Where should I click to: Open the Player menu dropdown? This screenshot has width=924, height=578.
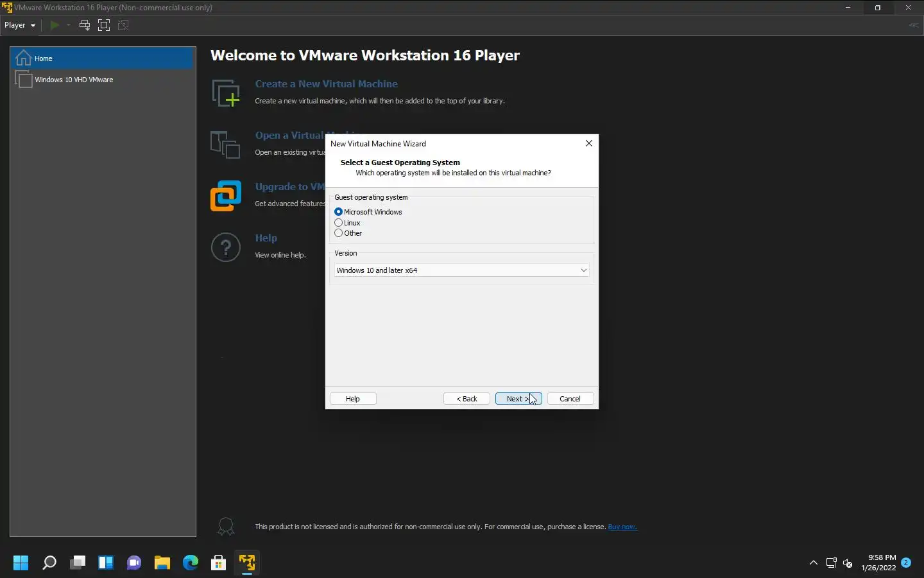[x=20, y=25]
